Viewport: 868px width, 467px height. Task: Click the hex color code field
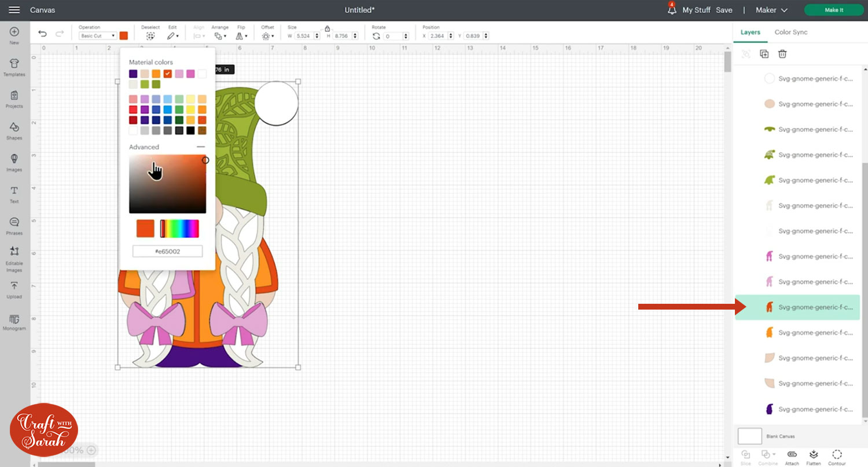167,251
